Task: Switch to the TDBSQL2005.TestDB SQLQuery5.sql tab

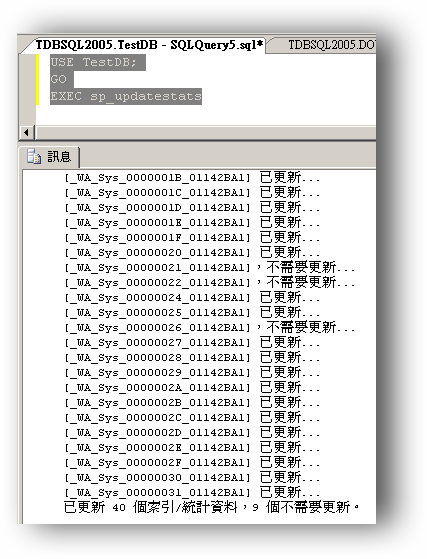Action: [149, 45]
